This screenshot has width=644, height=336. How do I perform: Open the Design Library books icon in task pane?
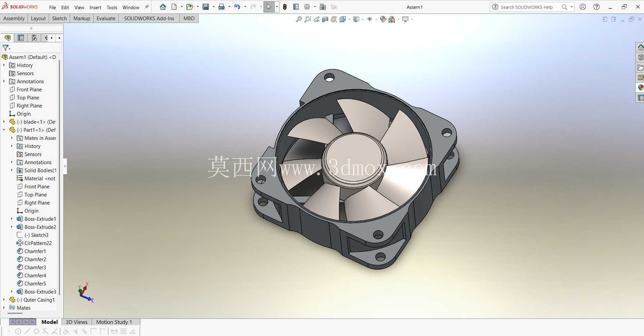pos(641,57)
